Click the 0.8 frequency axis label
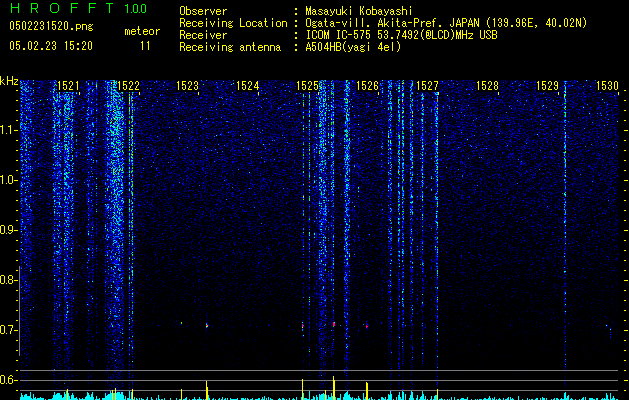 8,280
